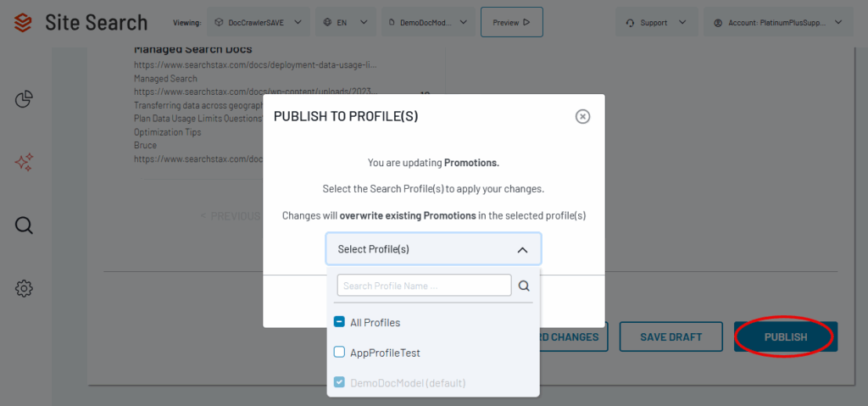Toggle the All Profiles checkbox
Viewport: 868px width, 406px height.
click(339, 322)
